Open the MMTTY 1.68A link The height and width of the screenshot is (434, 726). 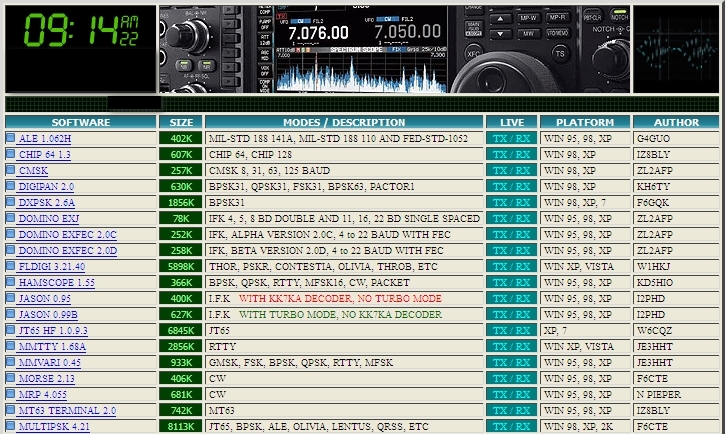coord(52,346)
